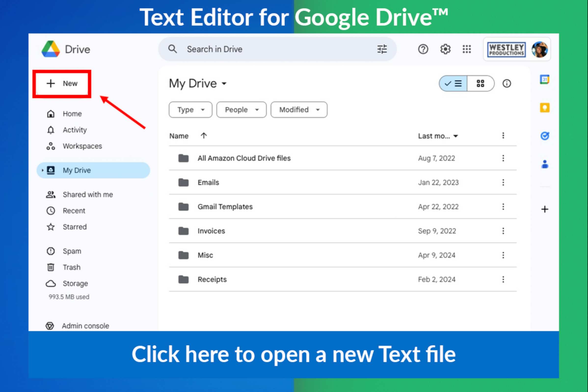588x392 pixels.
Task: Switch to list layout view
Action: coord(453,83)
